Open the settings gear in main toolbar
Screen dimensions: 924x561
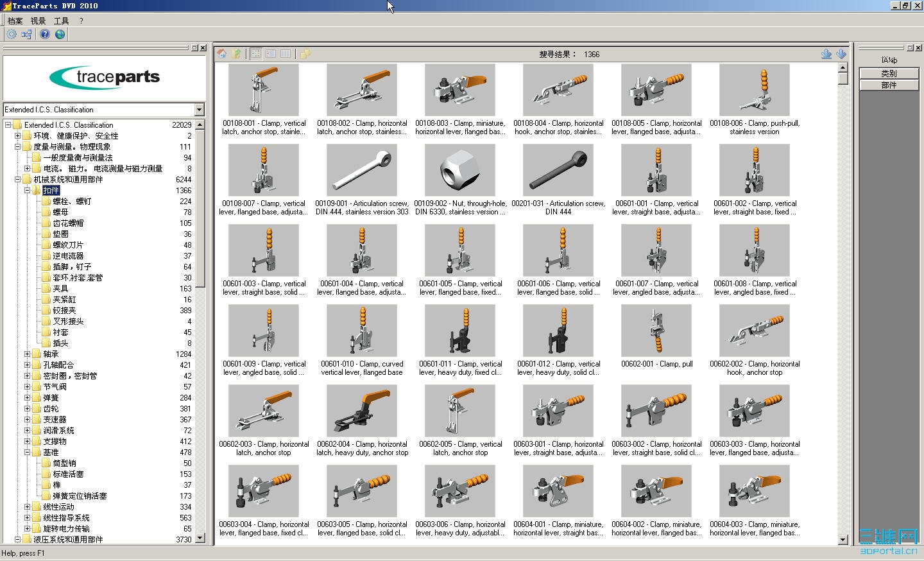click(12, 34)
